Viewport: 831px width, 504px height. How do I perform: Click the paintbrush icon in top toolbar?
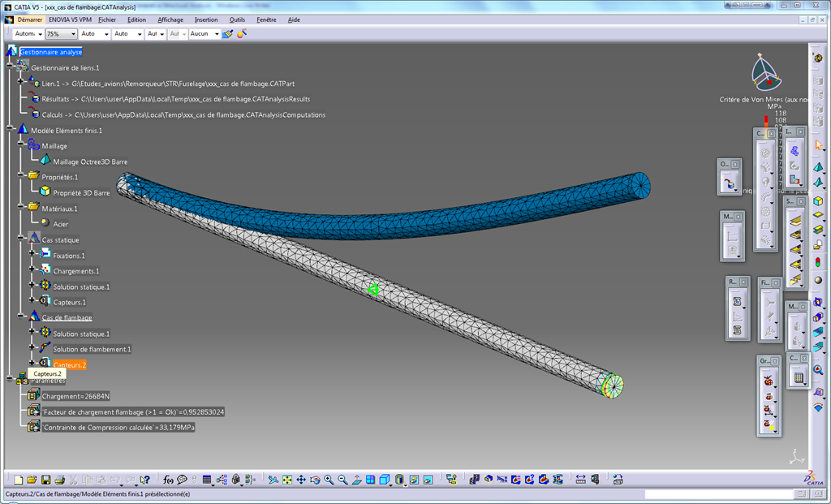(x=228, y=33)
